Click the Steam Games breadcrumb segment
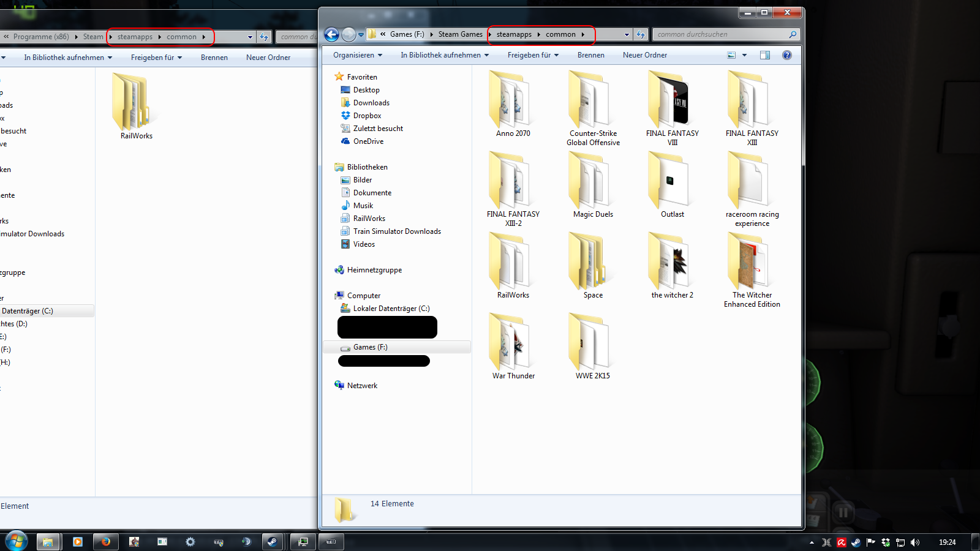Image resolution: width=980 pixels, height=551 pixels. click(x=460, y=34)
